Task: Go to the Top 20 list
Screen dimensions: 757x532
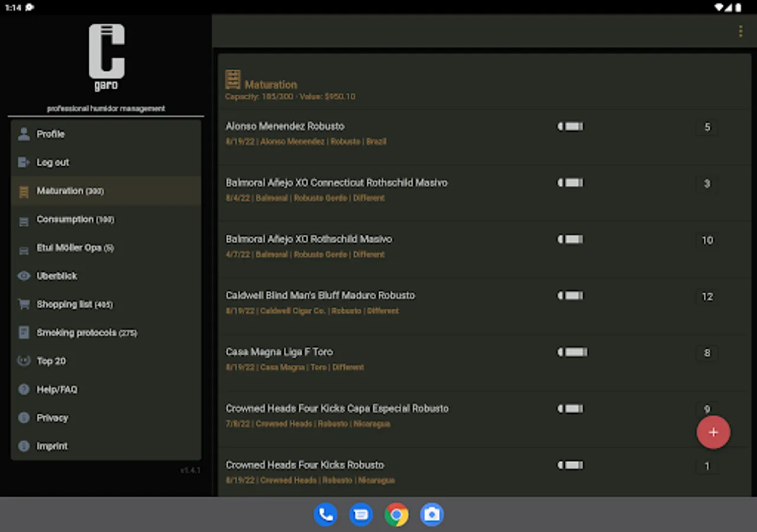Action: 106,361
